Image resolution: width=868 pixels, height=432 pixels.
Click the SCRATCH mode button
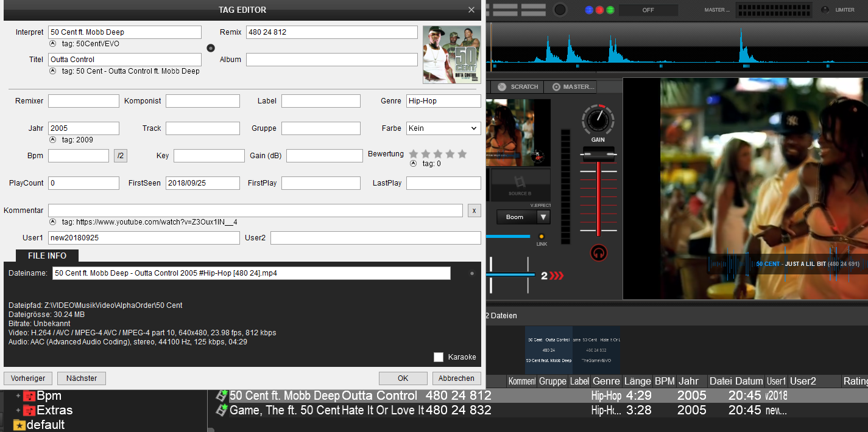518,87
